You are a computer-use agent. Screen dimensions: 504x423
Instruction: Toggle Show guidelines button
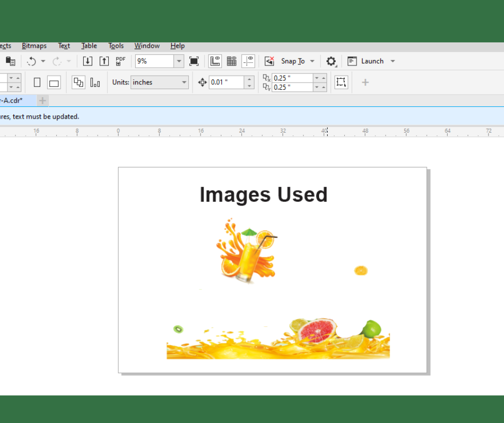point(248,61)
